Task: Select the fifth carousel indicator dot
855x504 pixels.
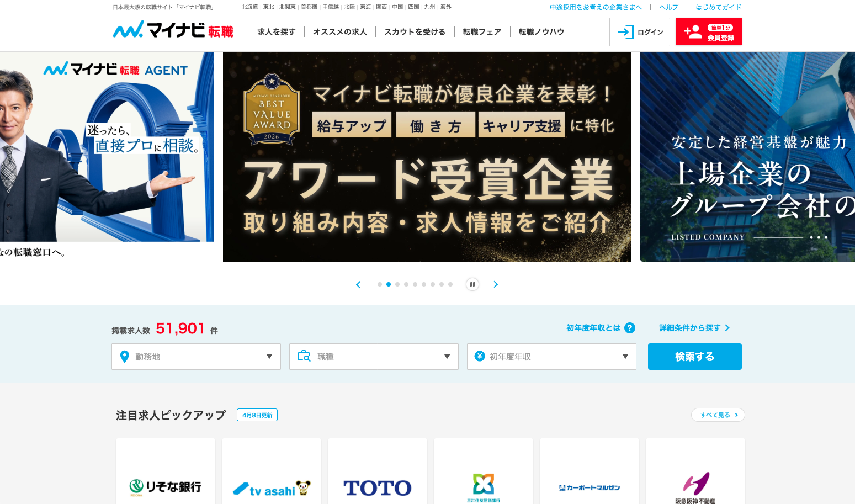Action: coord(415,284)
